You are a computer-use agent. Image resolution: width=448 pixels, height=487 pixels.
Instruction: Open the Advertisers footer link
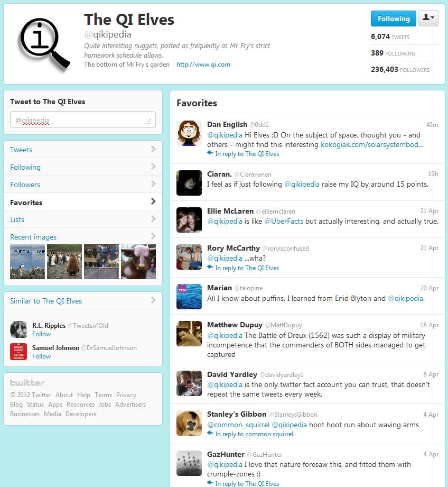[130, 405]
